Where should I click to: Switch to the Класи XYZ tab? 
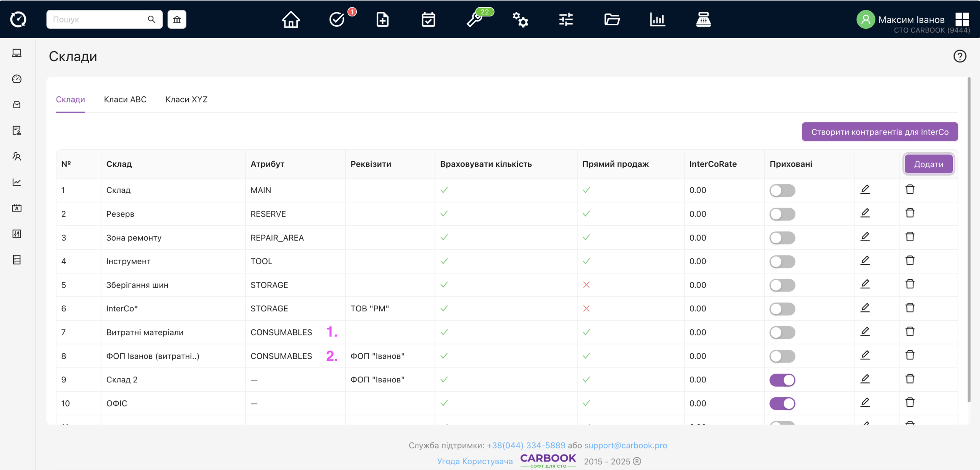click(x=186, y=99)
